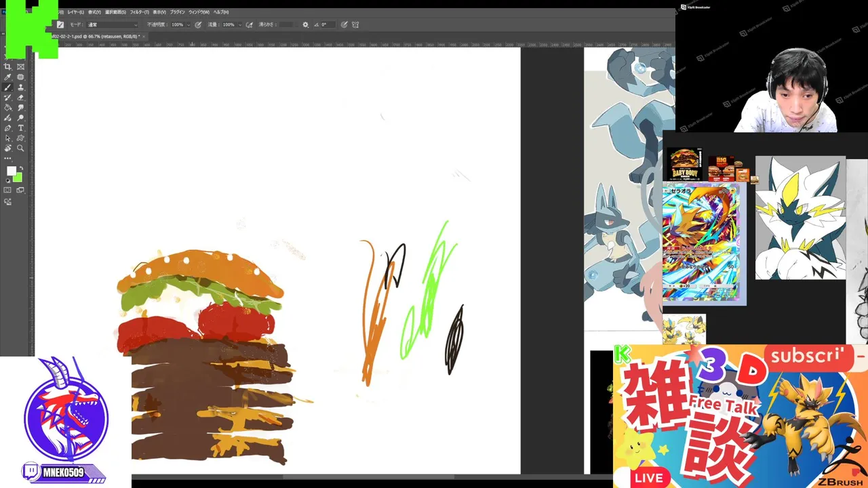Screen dimensions: 868x488
Task: Open the blending mode dropdown showing 通常
Action: 112,24
